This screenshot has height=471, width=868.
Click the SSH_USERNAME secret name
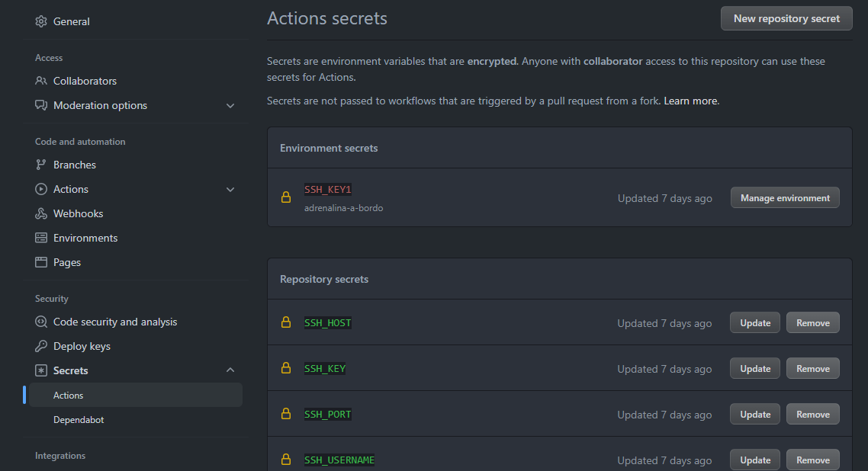point(339,460)
